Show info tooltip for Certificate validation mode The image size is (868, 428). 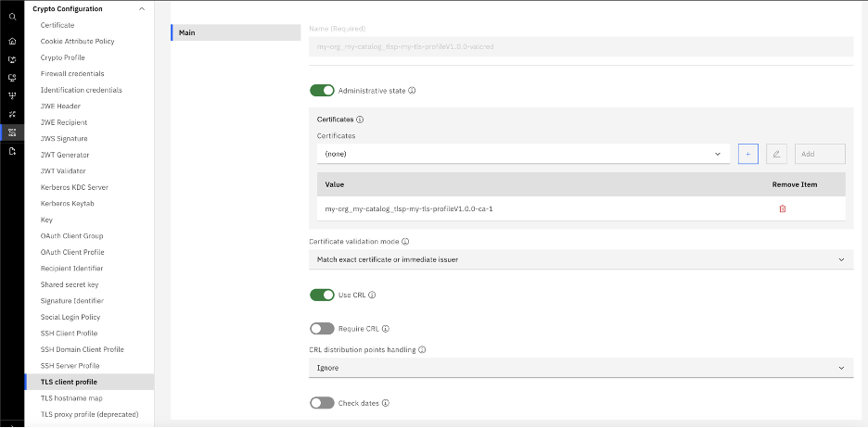click(x=405, y=242)
